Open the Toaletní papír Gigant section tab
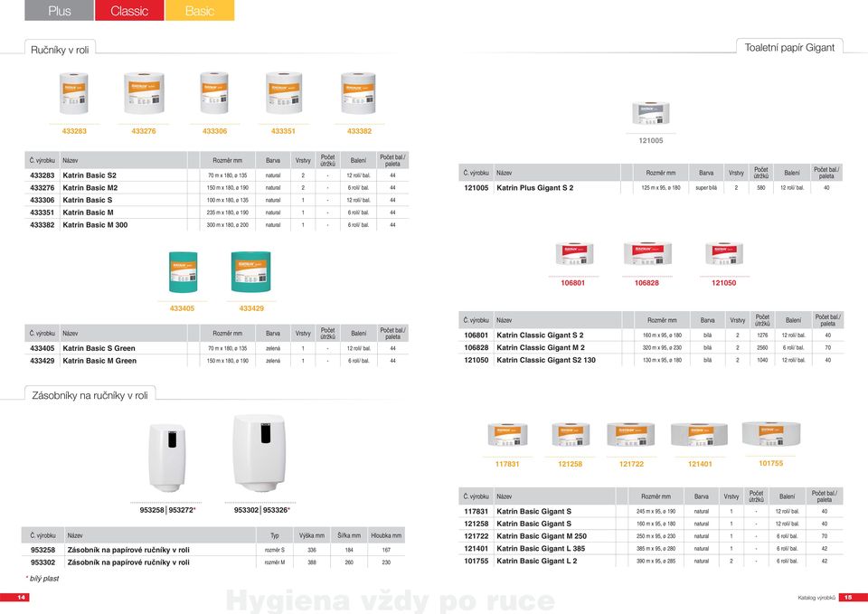Viewport: 868px width, 614px height. pos(789,48)
